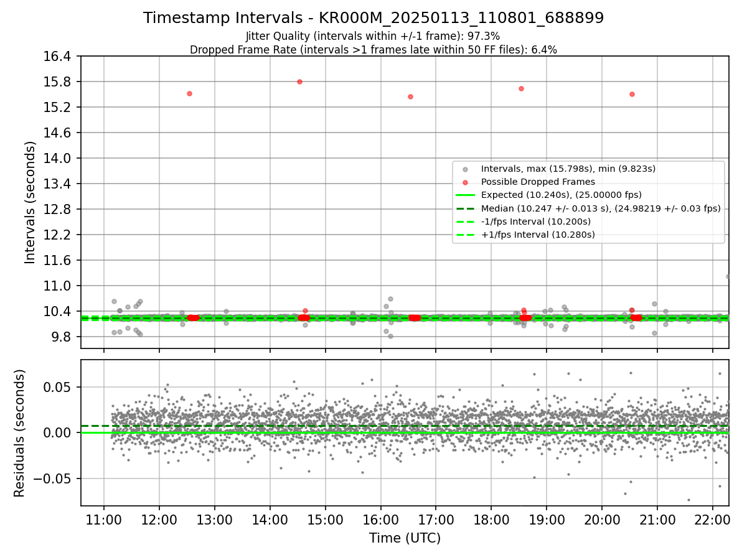Click the red dropped-frame cluster after 18:30
Screen dimensions: 747x560
pyautogui.click(x=525, y=318)
